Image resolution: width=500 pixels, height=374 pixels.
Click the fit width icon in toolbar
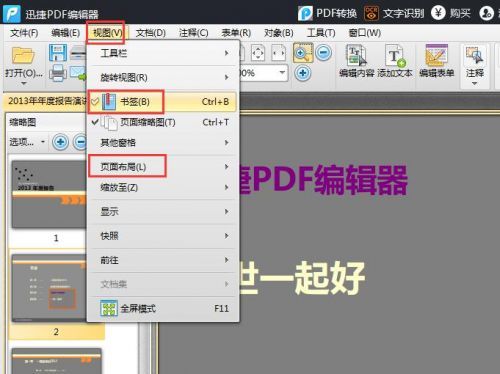tap(279, 53)
